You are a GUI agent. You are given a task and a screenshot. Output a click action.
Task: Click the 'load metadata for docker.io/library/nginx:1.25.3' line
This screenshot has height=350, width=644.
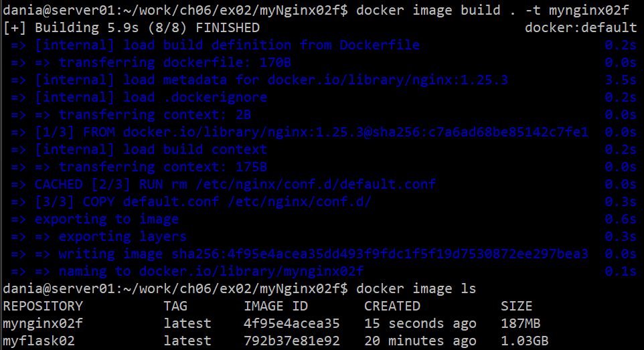click(x=271, y=80)
